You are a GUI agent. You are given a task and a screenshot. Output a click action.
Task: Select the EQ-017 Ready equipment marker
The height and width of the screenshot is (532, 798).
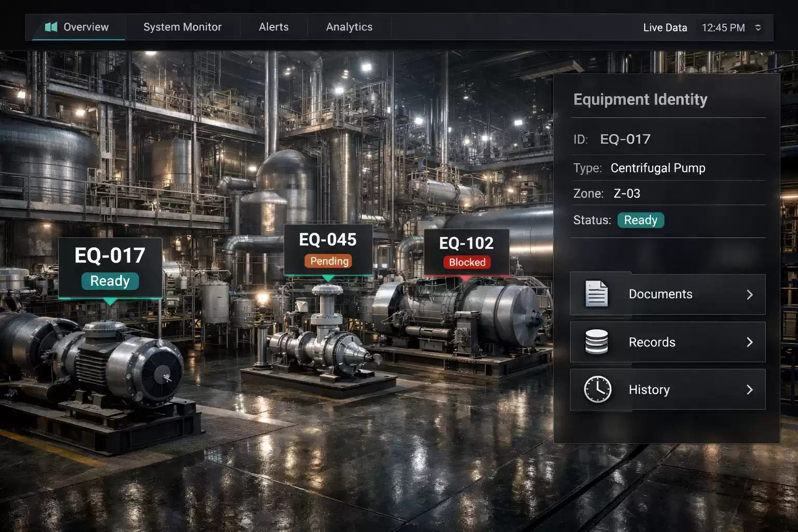110,267
